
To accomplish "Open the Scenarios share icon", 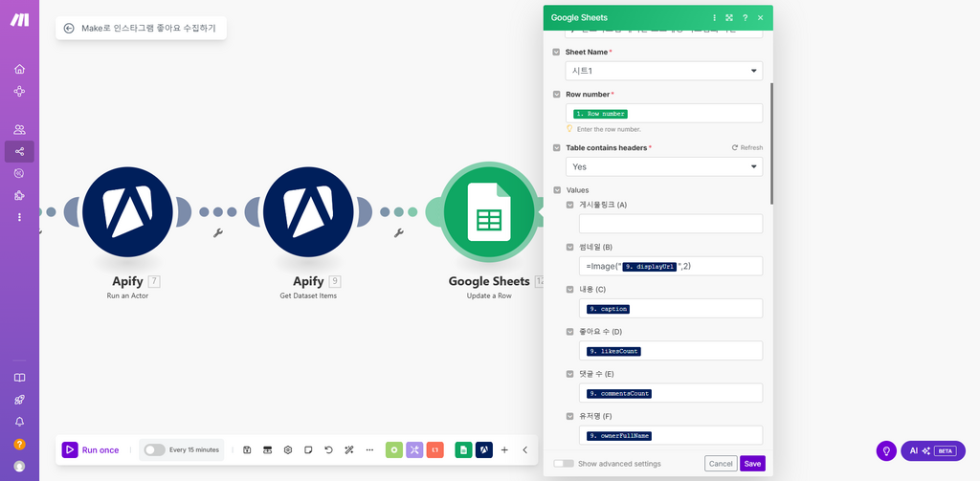I will click(19, 151).
